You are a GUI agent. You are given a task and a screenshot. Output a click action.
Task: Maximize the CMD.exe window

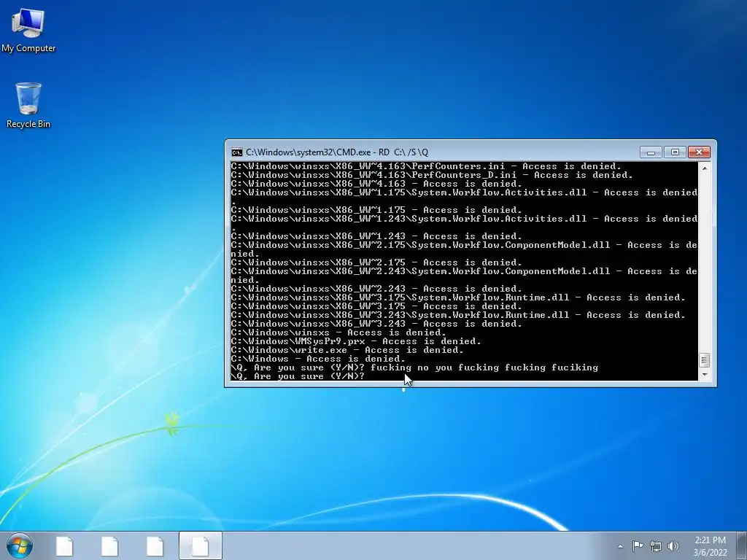coord(675,152)
